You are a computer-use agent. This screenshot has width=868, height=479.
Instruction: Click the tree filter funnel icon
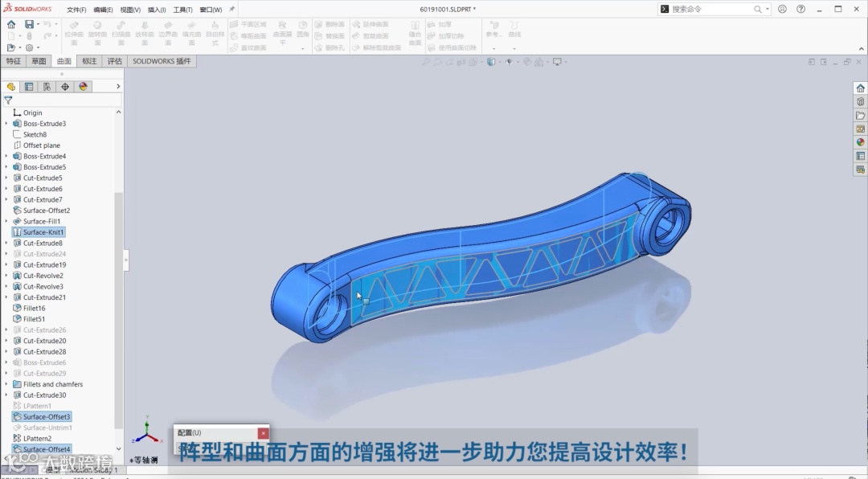(8, 100)
